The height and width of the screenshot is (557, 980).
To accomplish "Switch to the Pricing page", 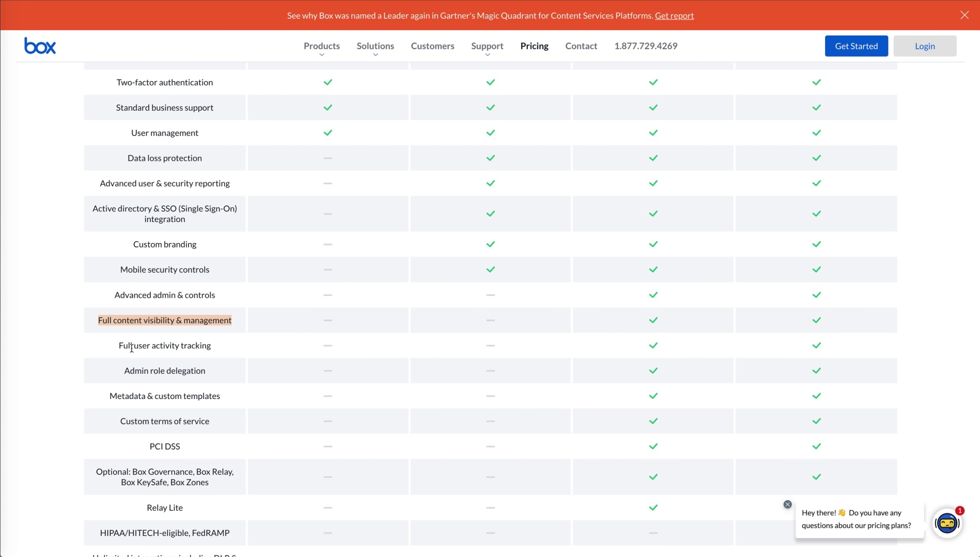I will (x=534, y=46).
